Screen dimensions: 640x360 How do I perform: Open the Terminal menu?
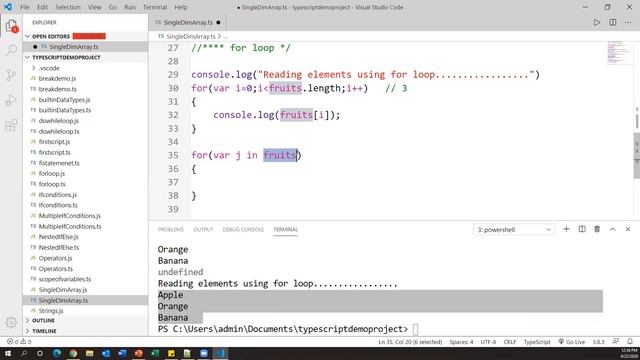pyautogui.click(x=155, y=7)
